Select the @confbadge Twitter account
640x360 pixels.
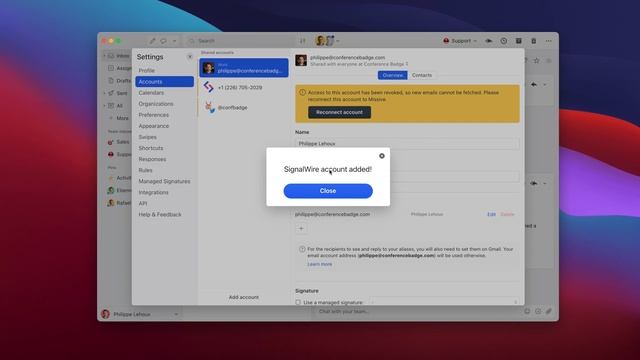(x=244, y=107)
